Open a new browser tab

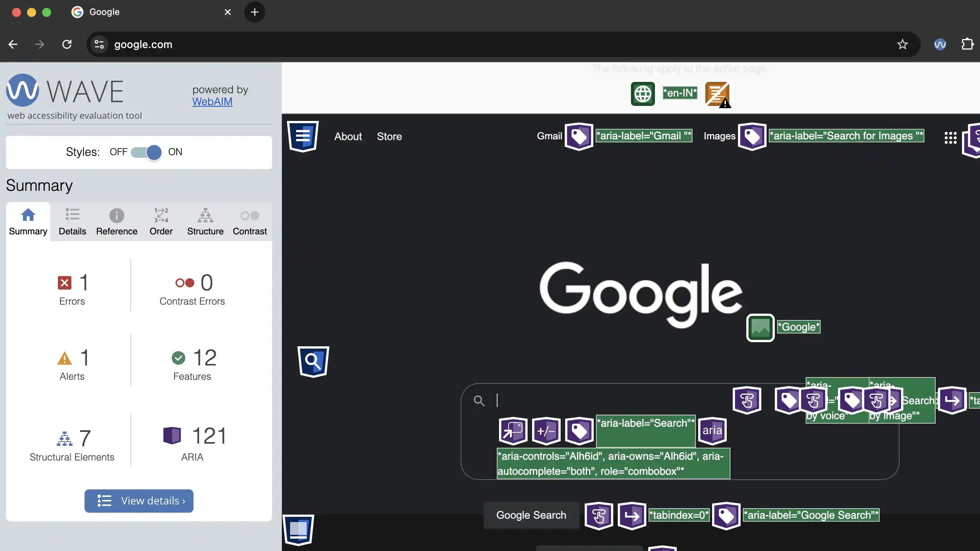pos(254,12)
